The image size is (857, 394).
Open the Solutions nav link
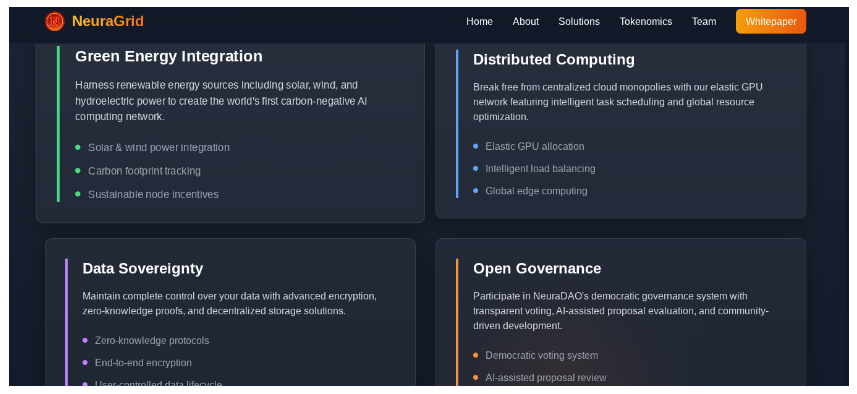pyautogui.click(x=579, y=21)
